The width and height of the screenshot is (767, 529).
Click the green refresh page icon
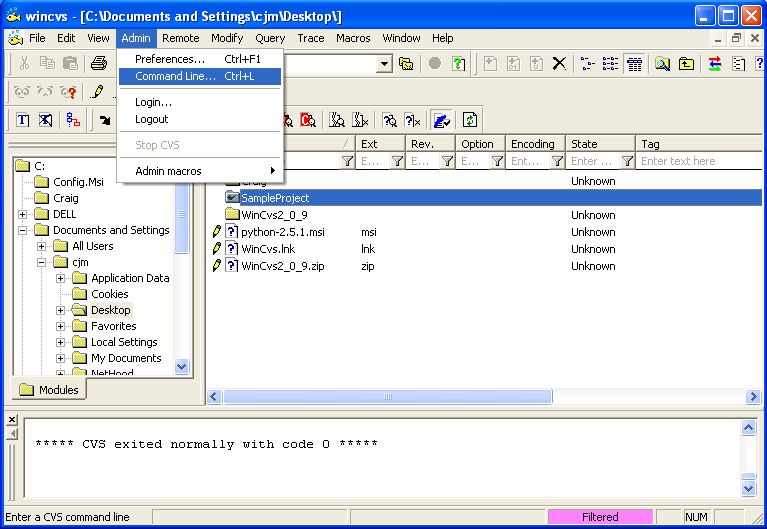pyautogui.click(x=470, y=120)
